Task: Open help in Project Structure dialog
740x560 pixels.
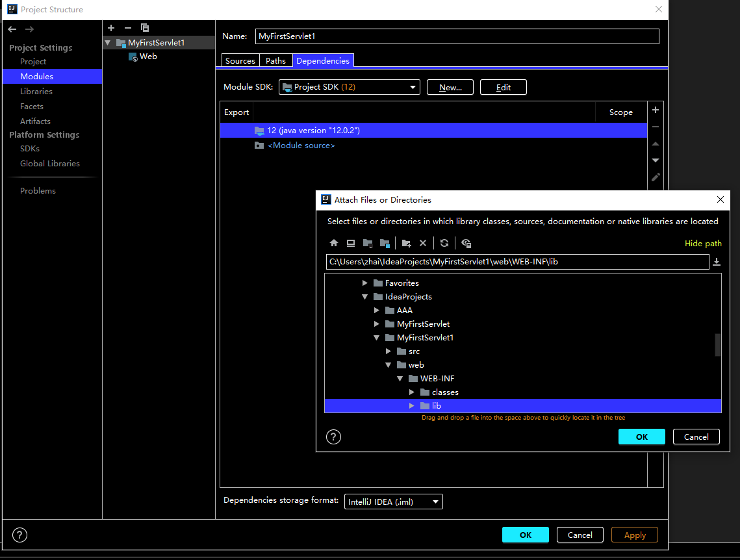Action: tap(20, 535)
